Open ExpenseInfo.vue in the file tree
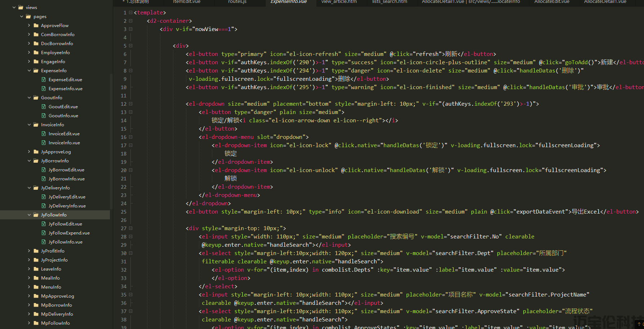 pyautogui.click(x=66, y=89)
